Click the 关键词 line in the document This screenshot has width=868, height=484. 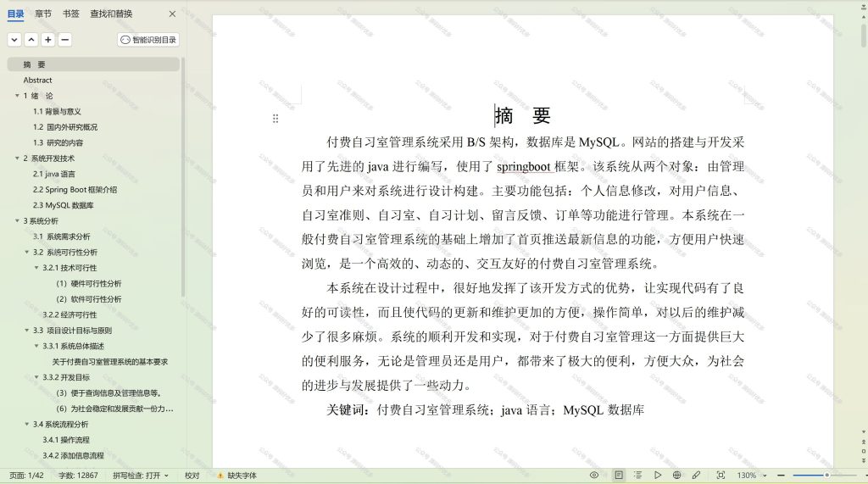point(485,410)
